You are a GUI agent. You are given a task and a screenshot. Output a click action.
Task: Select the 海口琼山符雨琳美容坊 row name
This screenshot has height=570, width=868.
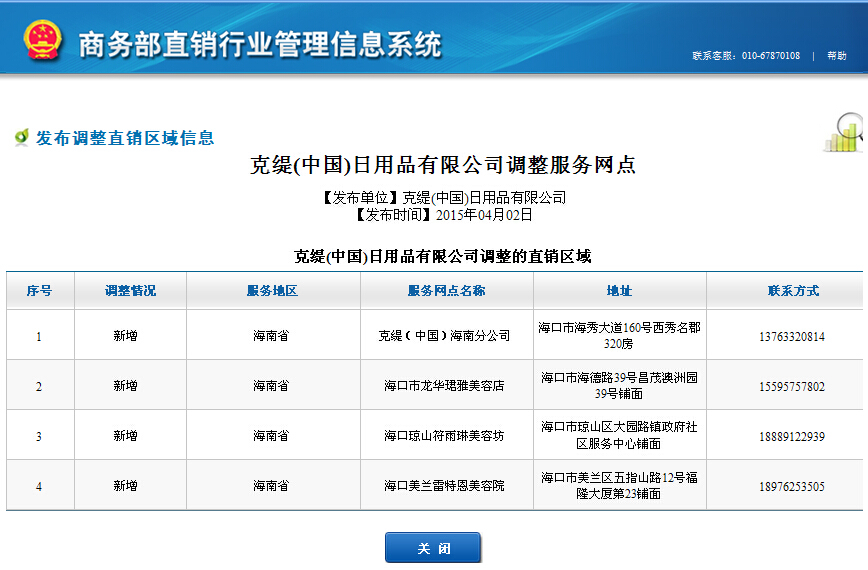(446, 436)
